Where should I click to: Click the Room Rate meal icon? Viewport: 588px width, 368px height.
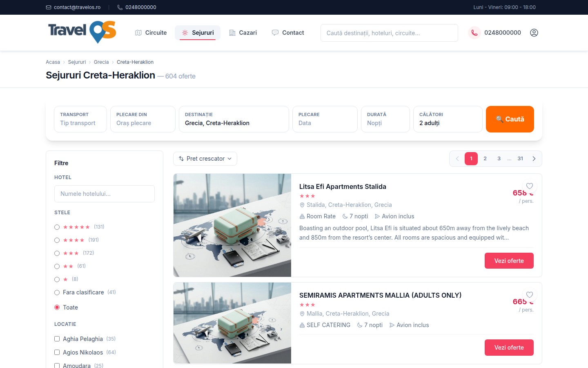302,216
